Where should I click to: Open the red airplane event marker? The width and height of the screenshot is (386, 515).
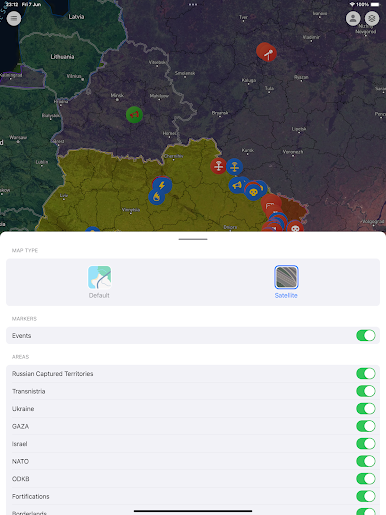coord(219,166)
